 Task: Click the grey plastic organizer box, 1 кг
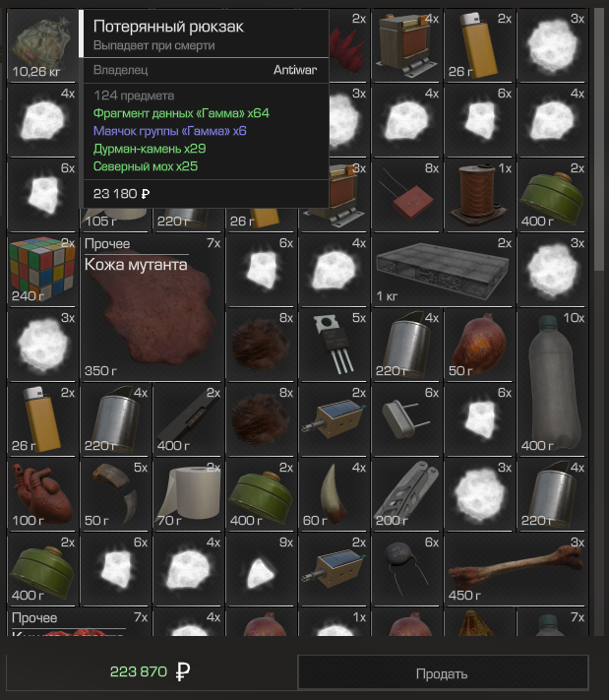[443, 270]
